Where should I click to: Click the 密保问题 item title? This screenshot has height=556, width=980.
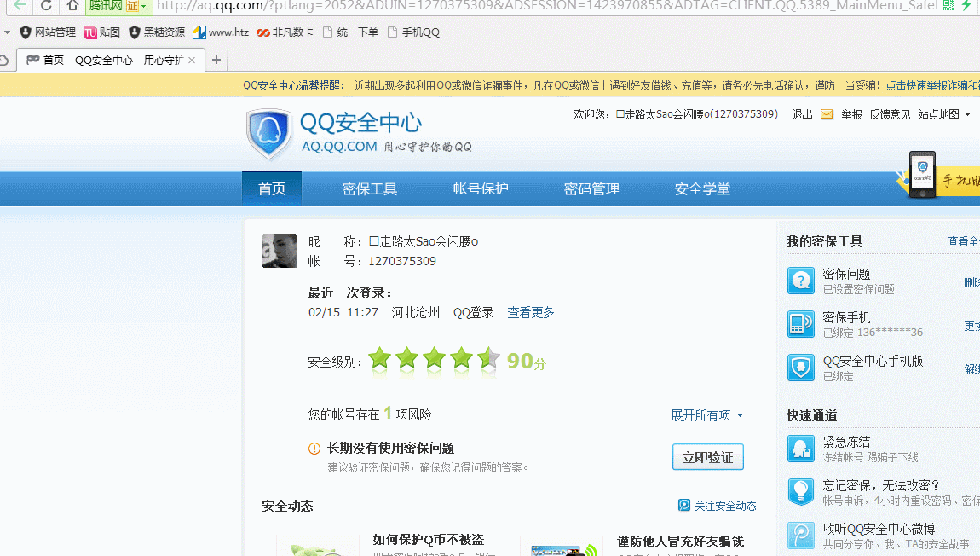846,274
